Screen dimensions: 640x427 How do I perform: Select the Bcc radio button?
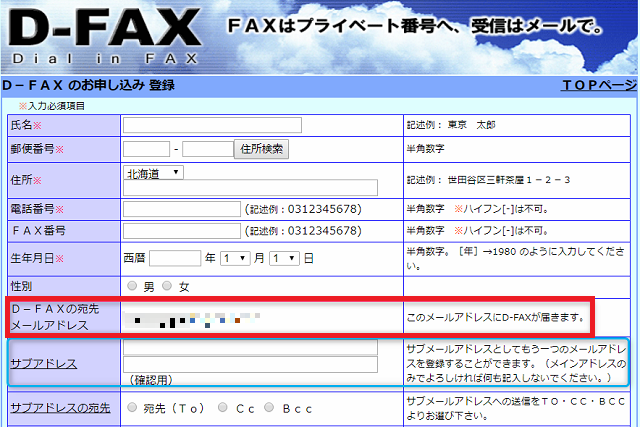coord(269,407)
